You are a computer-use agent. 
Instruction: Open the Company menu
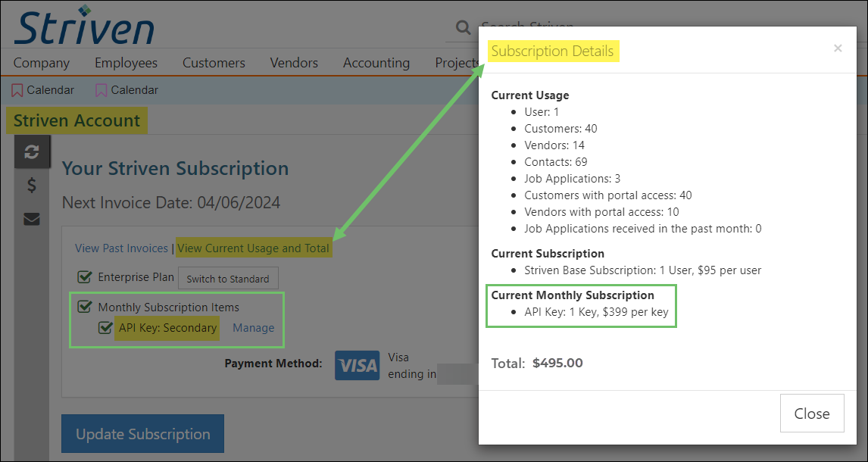click(x=42, y=63)
